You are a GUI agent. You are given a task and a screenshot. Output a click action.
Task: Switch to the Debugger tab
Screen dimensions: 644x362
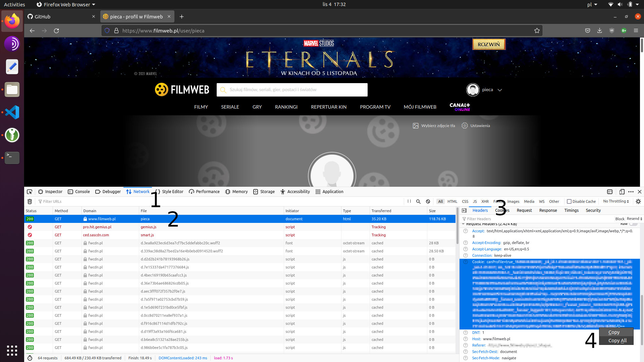coord(108,192)
